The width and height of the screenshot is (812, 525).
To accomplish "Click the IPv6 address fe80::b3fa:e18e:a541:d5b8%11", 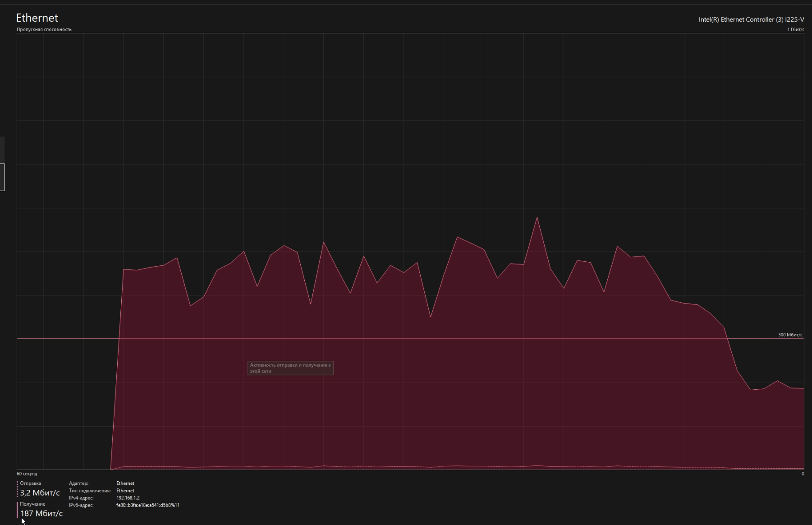I will 148,505.
